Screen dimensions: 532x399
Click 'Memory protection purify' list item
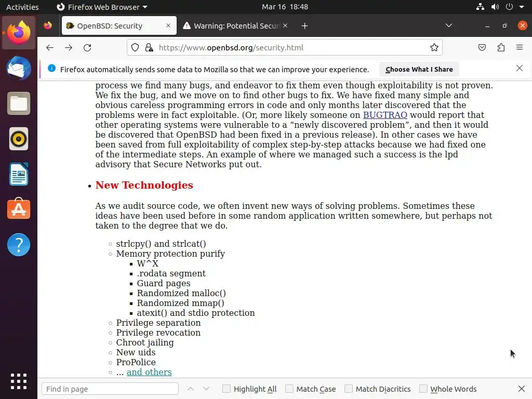tap(170, 254)
